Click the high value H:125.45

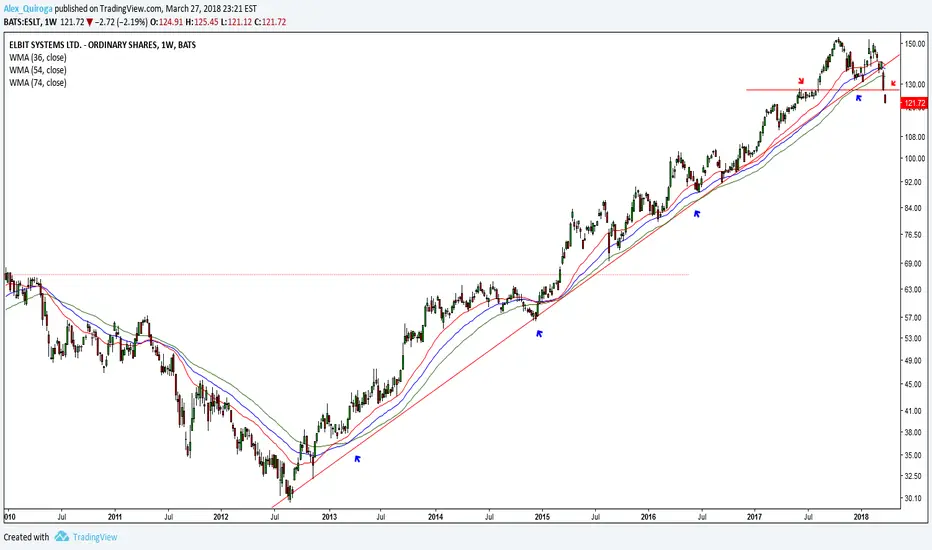(x=201, y=22)
